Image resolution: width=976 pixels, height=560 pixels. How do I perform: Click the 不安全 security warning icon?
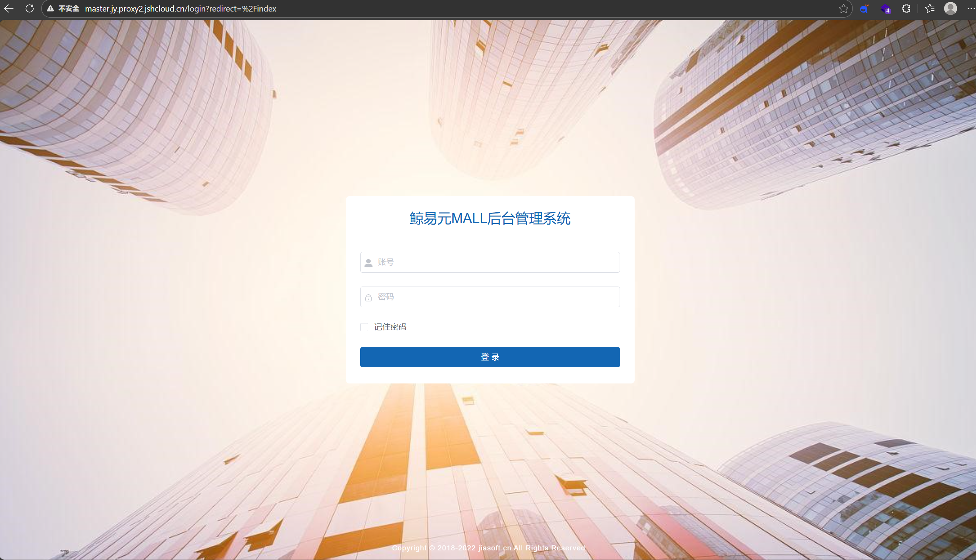coord(50,8)
